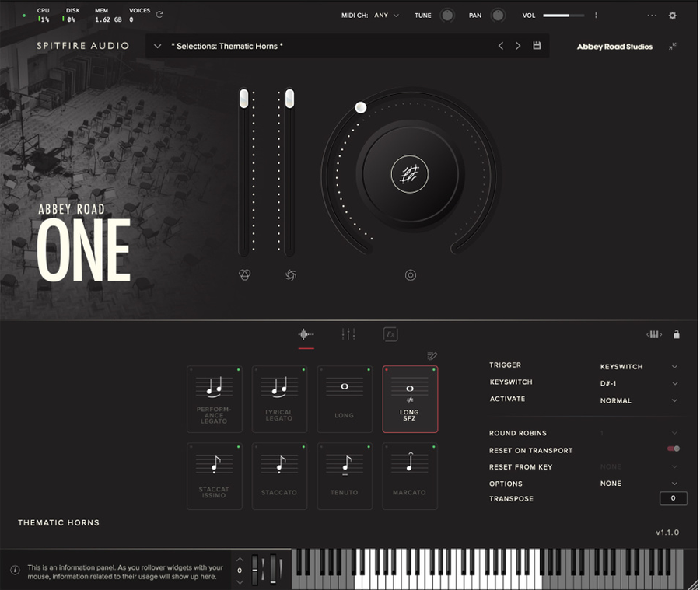Click the Transpose value field
The image size is (700, 590).
[x=674, y=498]
